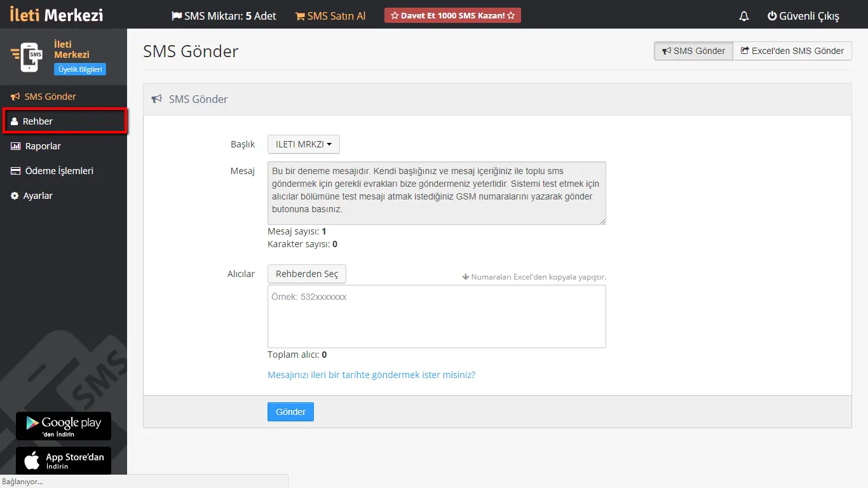Click the blue Gönder button
The width and height of the screenshot is (868, 488).
pyautogui.click(x=290, y=412)
